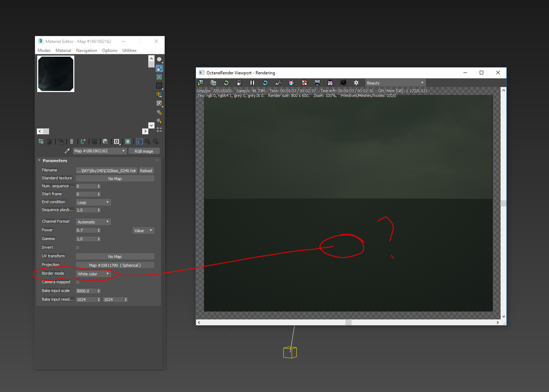Click the Make Preview filmstrip icon
This screenshot has height=392, width=549.
pos(159,103)
